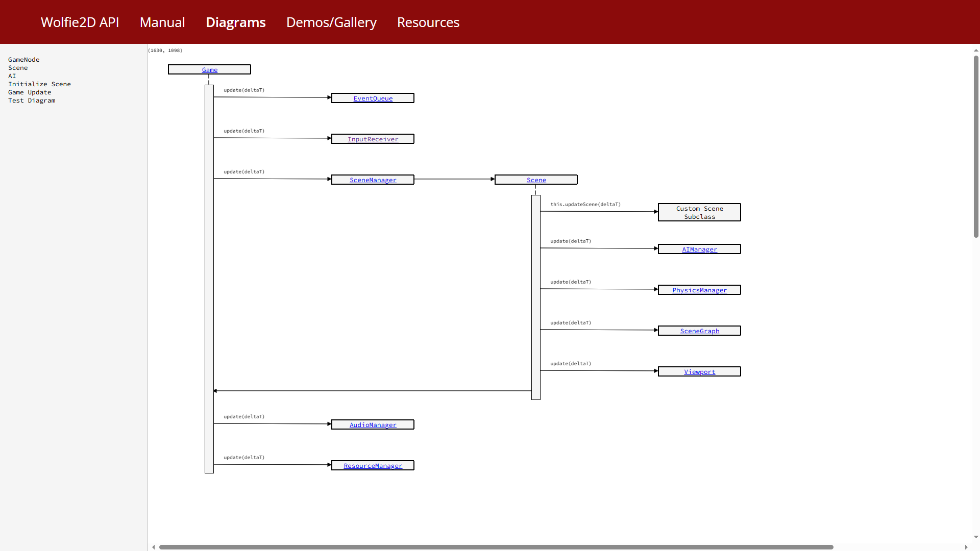The image size is (980, 551).
Task: Open the Viewport class link
Action: coord(699,372)
